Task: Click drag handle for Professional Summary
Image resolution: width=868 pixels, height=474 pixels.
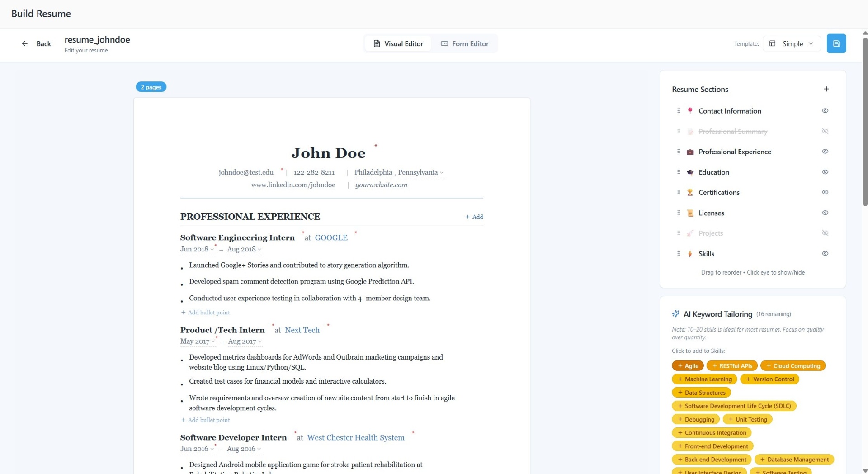Action: 678,131
